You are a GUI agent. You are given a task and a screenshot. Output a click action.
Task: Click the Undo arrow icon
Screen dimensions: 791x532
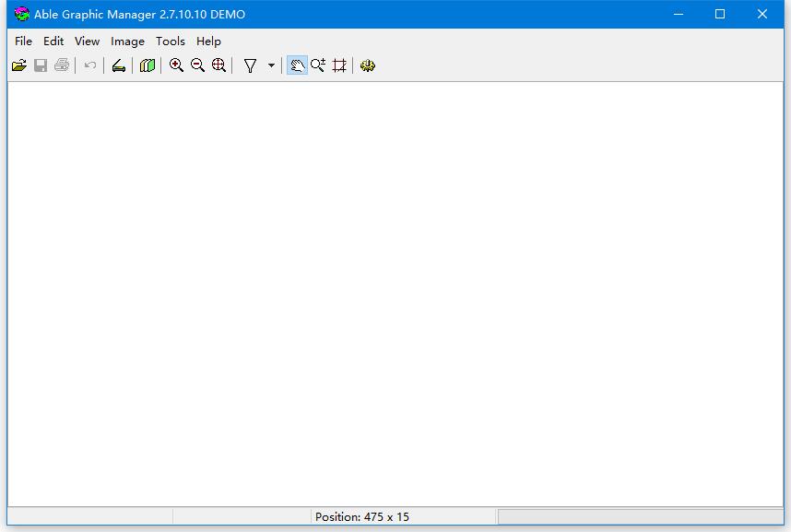point(90,65)
